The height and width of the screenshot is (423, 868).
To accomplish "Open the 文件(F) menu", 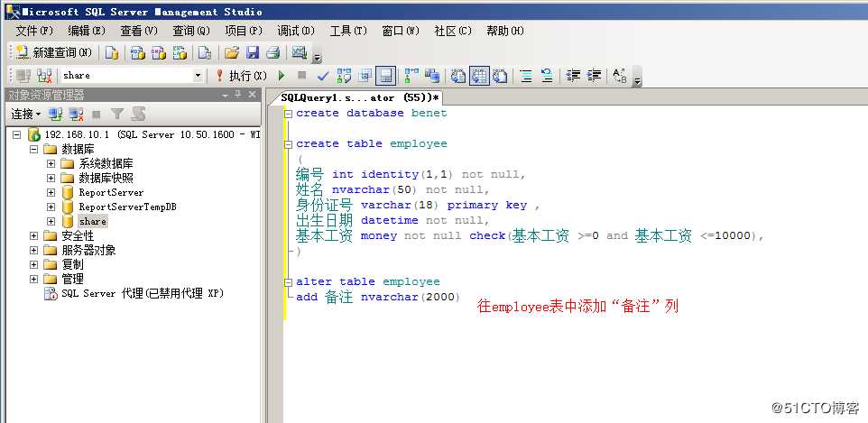I will point(34,31).
